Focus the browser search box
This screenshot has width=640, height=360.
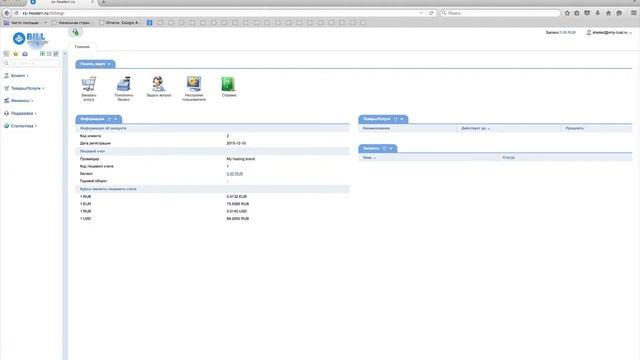(x=500, y=13)
